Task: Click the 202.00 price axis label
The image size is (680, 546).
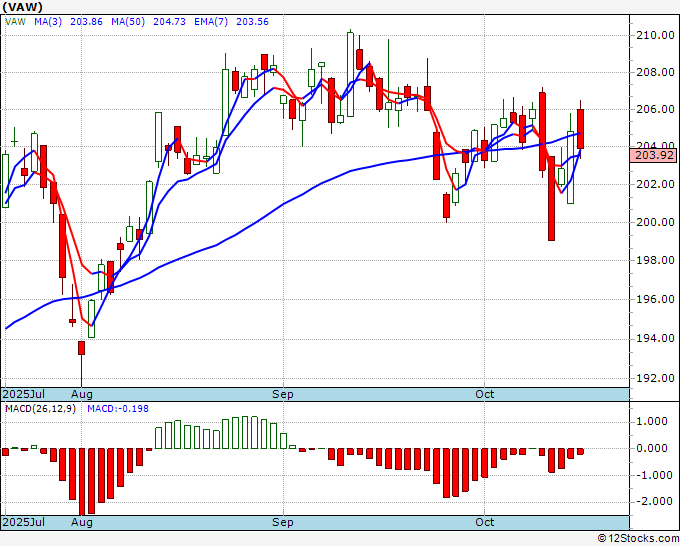Action: [x=655, y=184]
